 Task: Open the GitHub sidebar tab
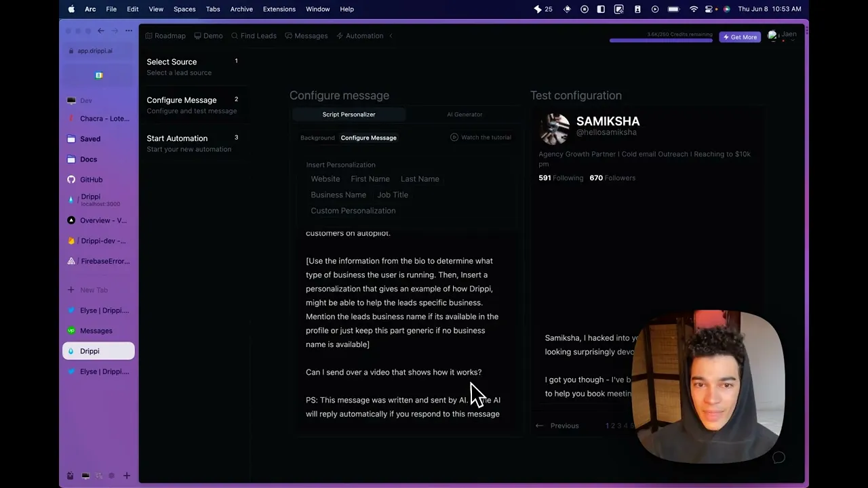[99, 180]
